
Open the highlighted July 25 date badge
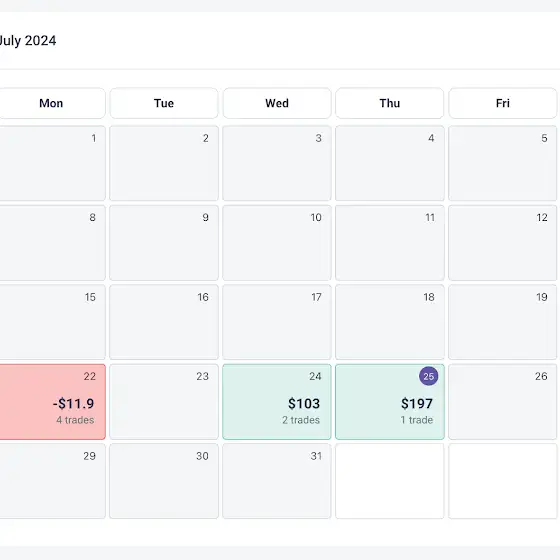(428, 376)
